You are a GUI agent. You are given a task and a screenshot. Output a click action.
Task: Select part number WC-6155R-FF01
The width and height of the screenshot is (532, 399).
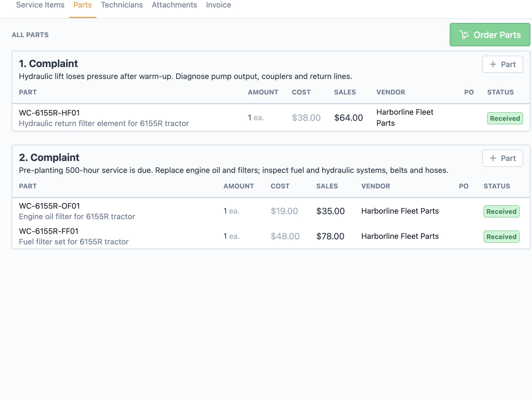49,231
